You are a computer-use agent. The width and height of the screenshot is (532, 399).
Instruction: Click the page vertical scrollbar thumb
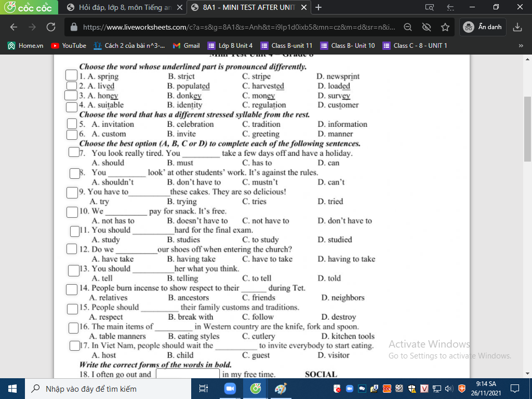(x=527, y=130)
